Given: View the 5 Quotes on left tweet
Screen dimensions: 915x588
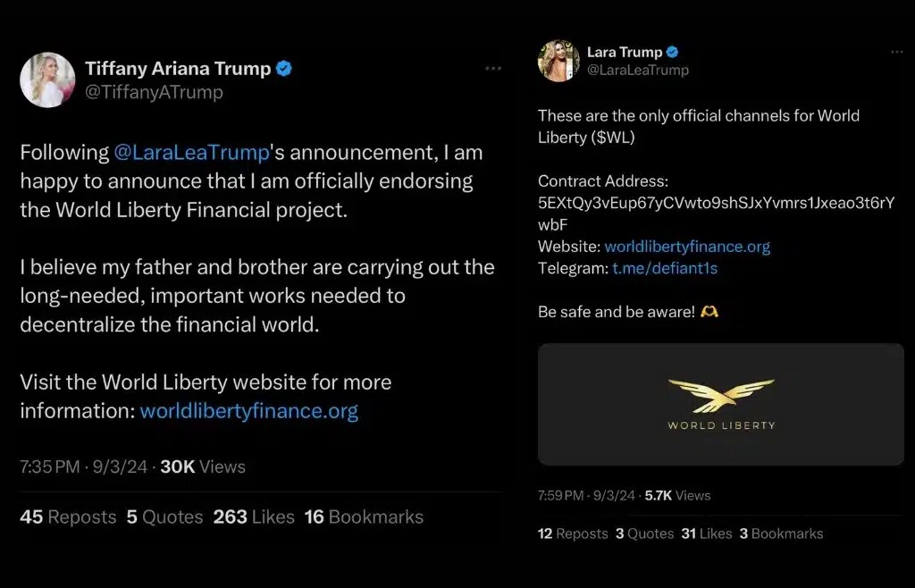Looking at the screenshot, I should point(164,517).
